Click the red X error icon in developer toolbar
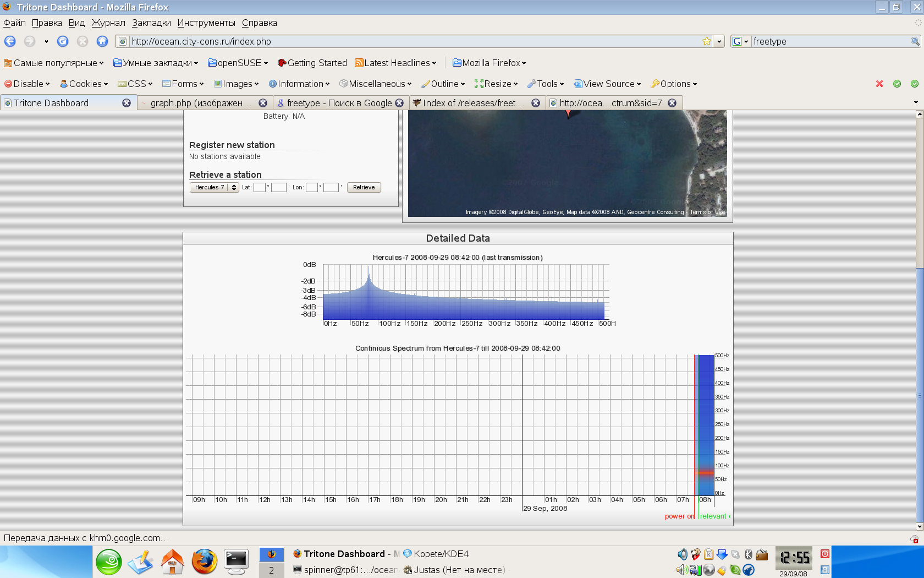924x578 pixels. 879,84
